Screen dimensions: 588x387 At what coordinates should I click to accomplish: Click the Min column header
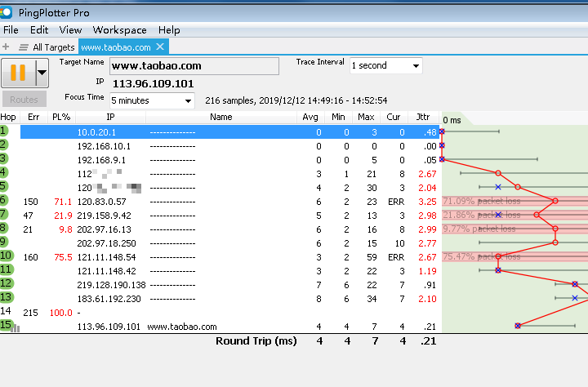(338, 117)
